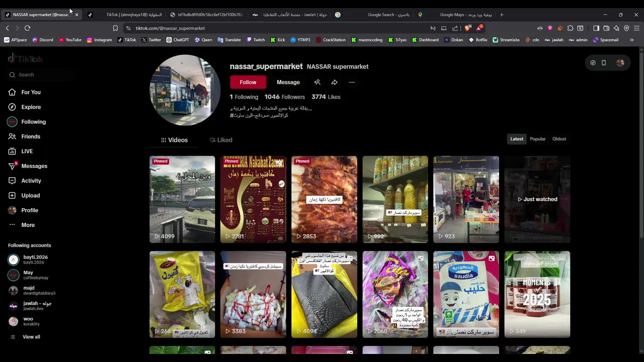Sort videos by Oldest

pyautogui.click(x=559, y=139)
